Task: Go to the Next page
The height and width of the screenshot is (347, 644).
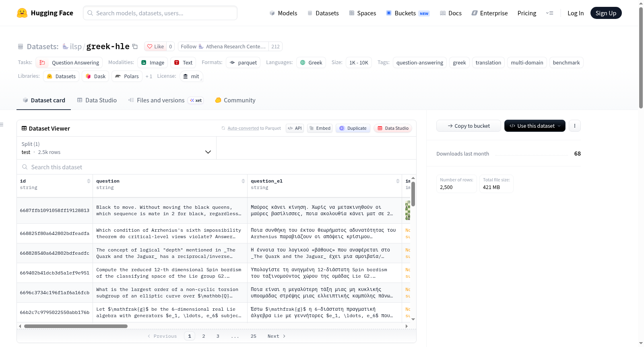Action: tap(277, 336)
